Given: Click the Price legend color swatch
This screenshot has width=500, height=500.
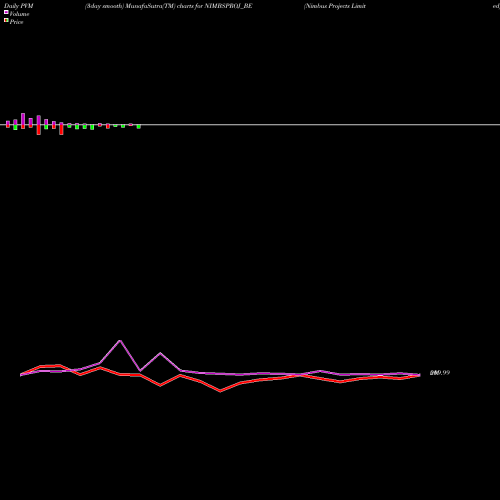Looking at the screenshot, I should [x=6, y=21].
